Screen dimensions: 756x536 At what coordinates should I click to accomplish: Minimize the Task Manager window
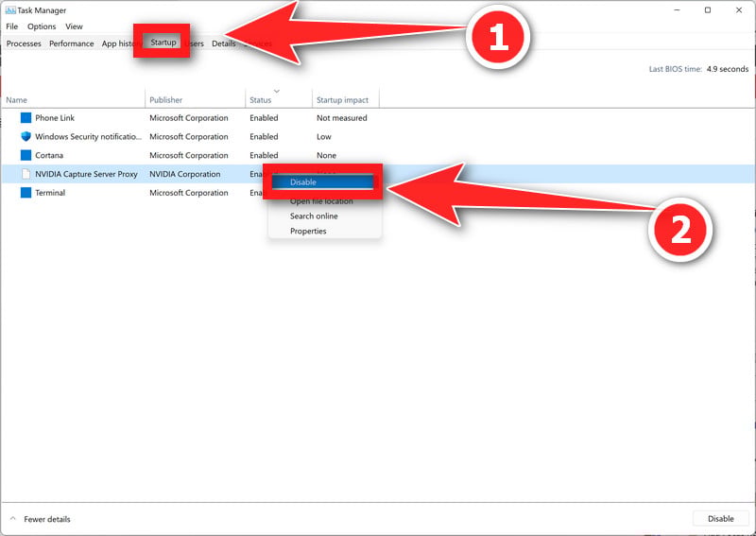point(677,10)
